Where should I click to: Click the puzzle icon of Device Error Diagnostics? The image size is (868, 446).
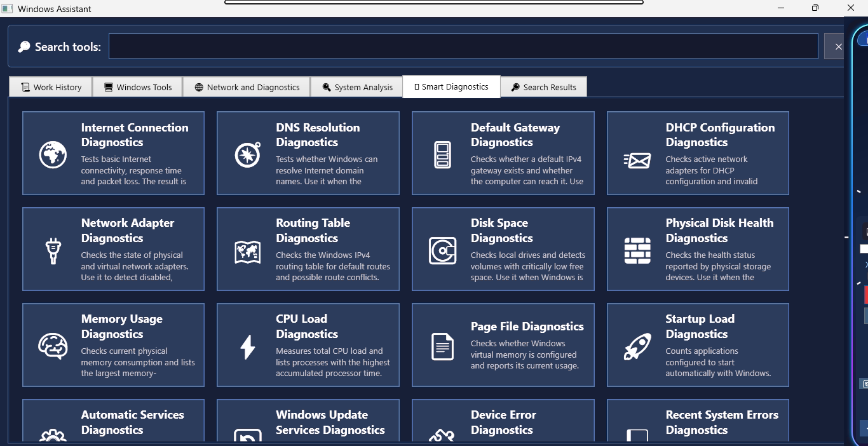[442, 436]
